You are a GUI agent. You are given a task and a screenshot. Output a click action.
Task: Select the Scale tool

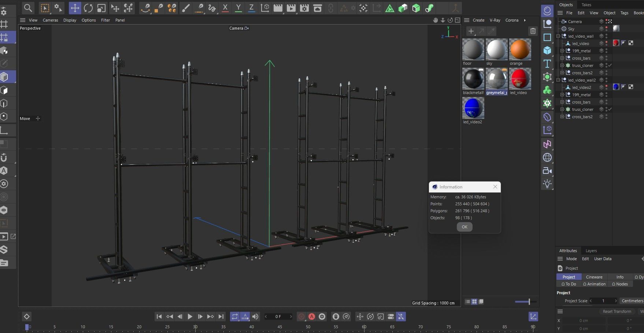point(101,8)
